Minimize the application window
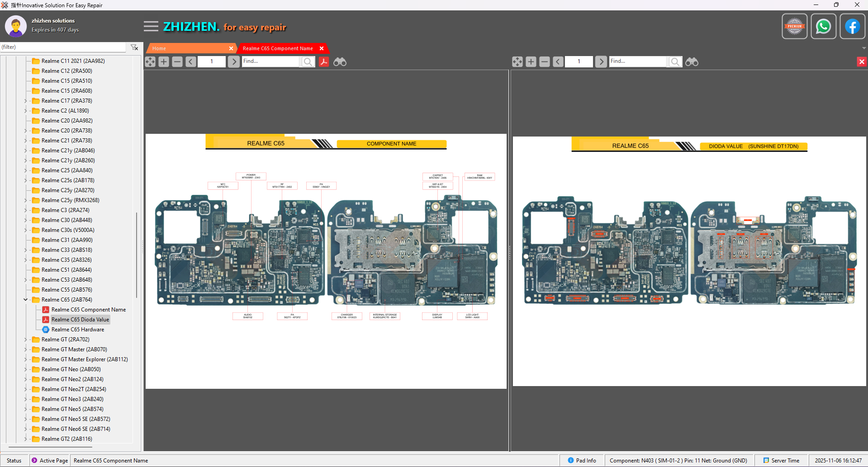Image resolution: width=868 pixels, height=467 pixels. point(816,5)
